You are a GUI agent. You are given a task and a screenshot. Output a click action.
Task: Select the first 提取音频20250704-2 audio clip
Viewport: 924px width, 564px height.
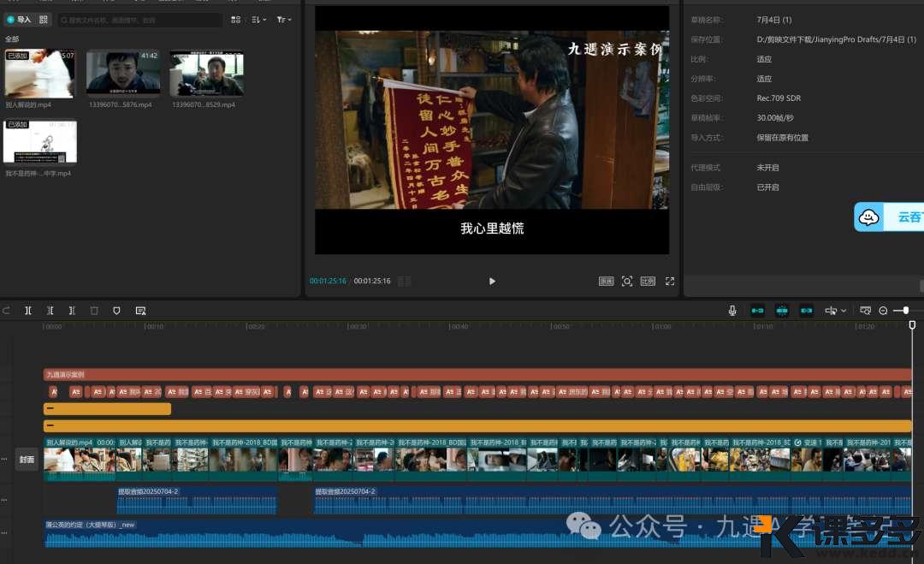pos(197,501)
